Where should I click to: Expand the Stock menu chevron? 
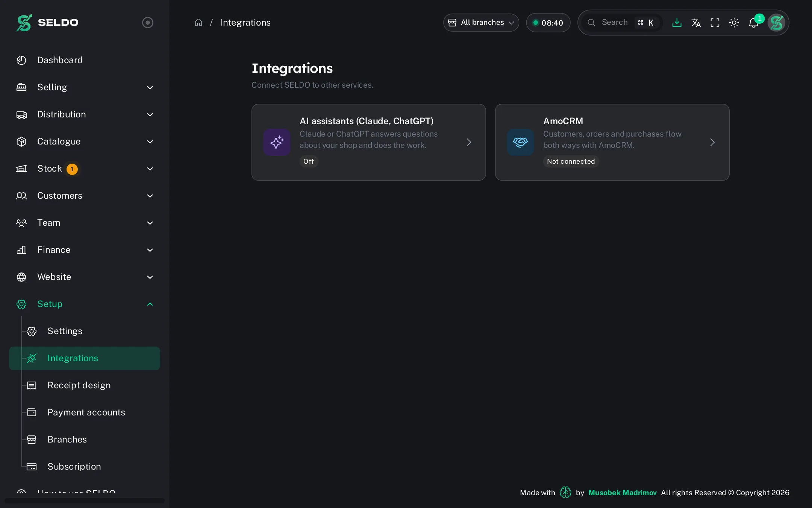(150, 169)
